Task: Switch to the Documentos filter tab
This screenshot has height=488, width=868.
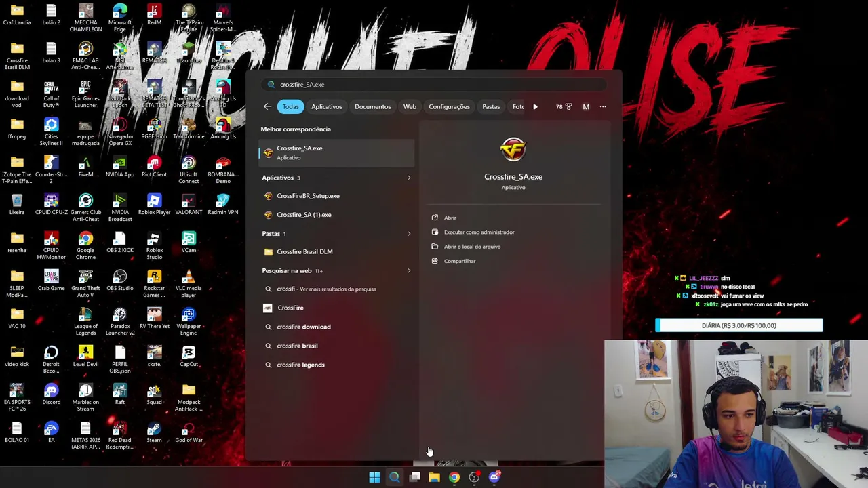Action: click(373, 106)
